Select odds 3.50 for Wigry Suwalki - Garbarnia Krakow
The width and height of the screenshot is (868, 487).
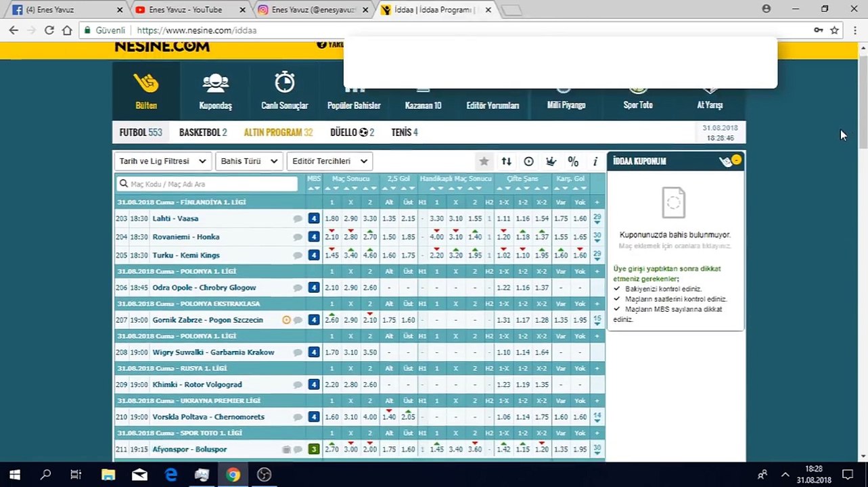(369, 352)
